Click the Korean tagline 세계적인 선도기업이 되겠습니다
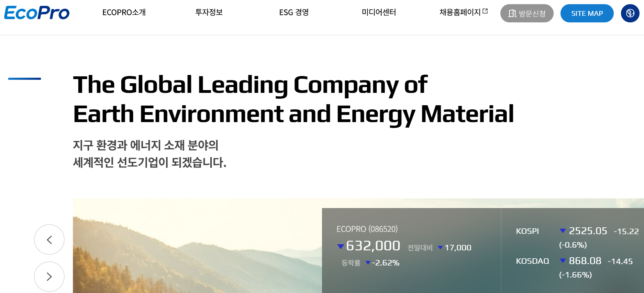This screenshot has width=644, height=293. [150, 162]
